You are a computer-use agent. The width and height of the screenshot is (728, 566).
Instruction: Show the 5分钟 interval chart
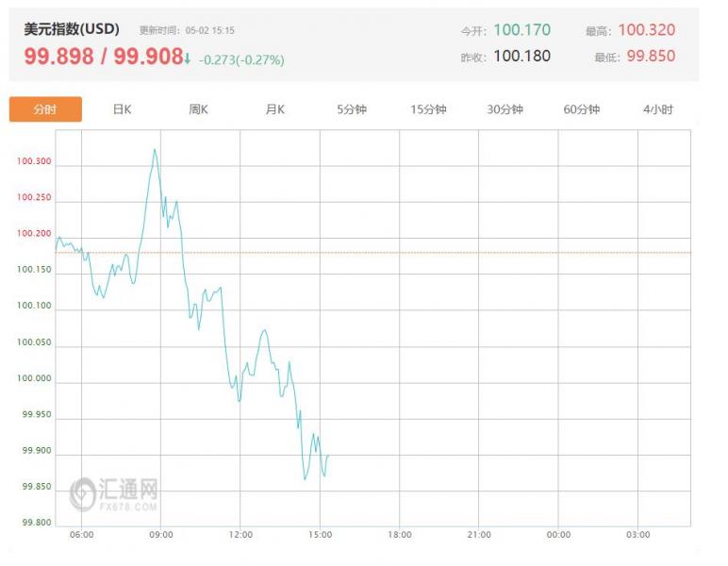point(351,109)
